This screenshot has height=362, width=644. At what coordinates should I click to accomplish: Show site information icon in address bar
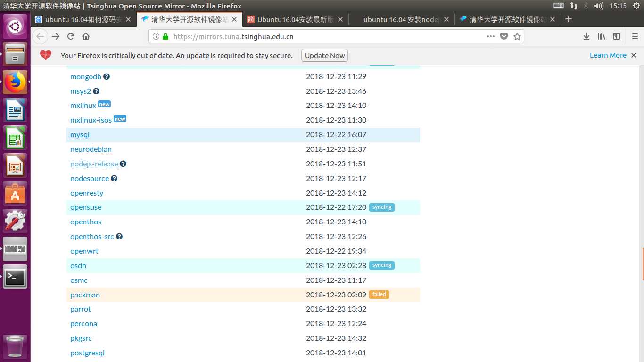tap(156, 36)
